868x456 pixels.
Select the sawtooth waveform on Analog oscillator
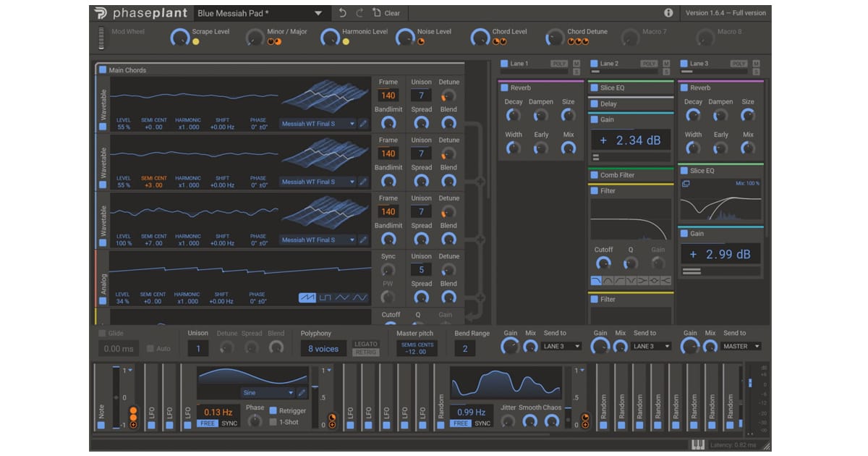coord(308,298)
